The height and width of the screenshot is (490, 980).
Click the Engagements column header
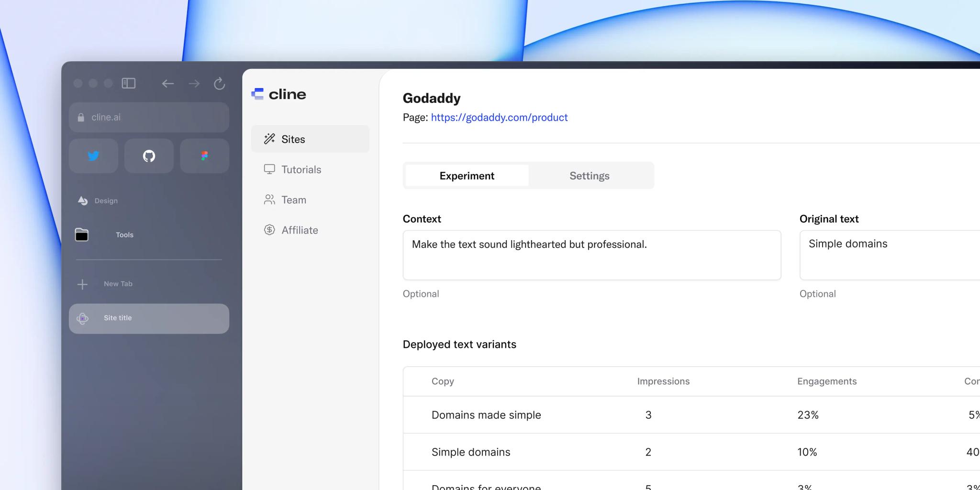click(x=827, y=381)
